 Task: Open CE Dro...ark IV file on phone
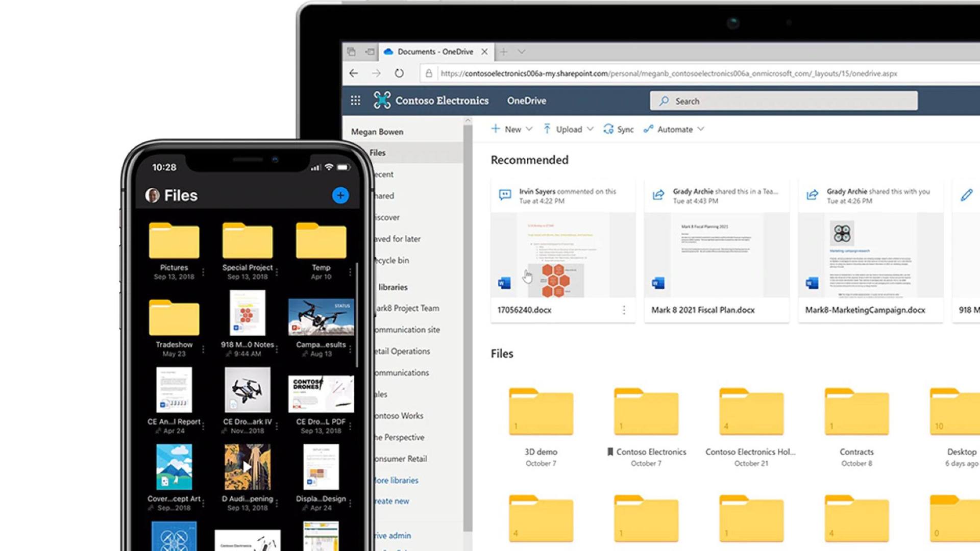[248, 390]
